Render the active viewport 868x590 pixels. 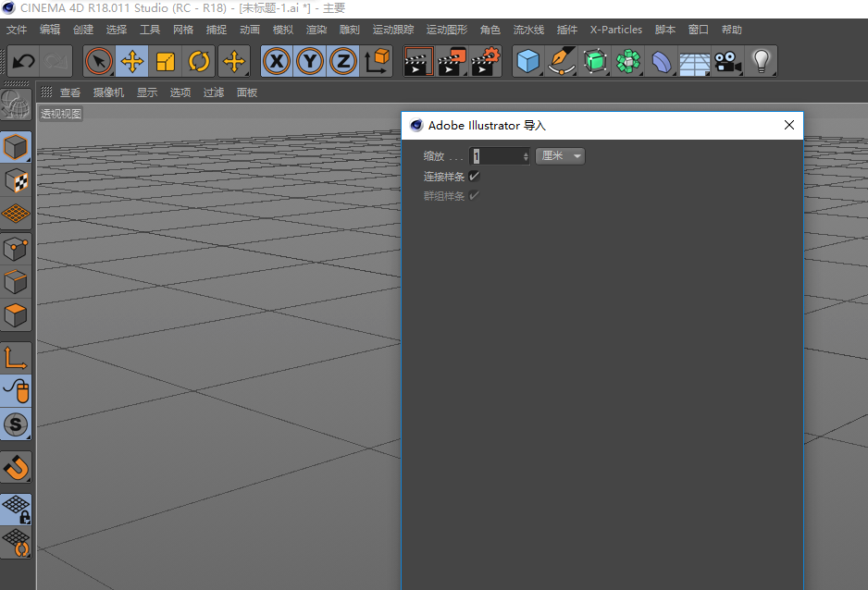417,61
